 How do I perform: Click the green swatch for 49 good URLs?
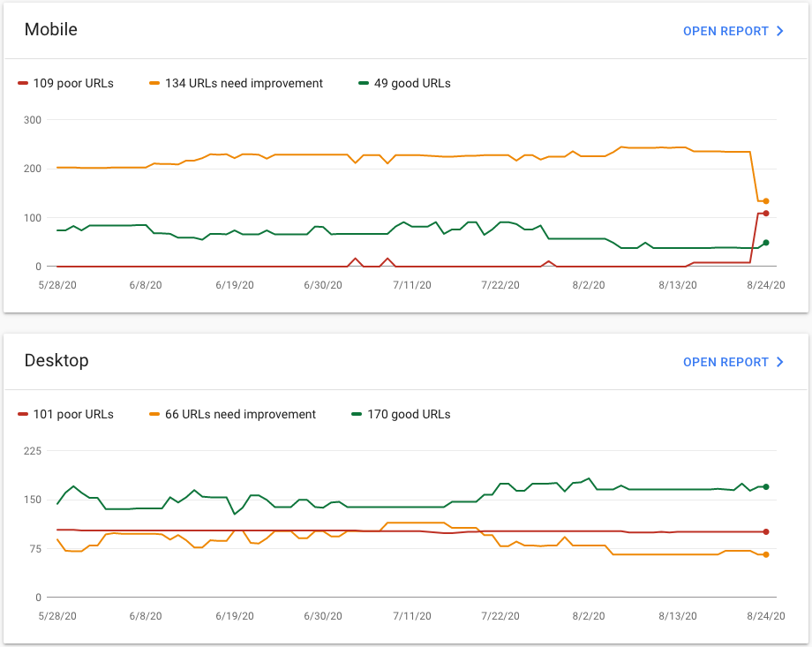364,83
